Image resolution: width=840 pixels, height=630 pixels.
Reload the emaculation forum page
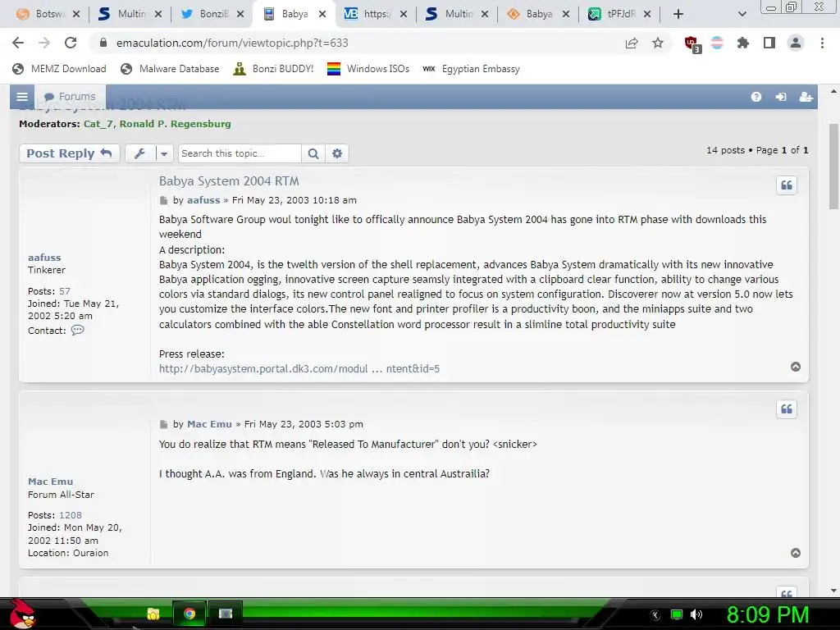tap(71, 43)
